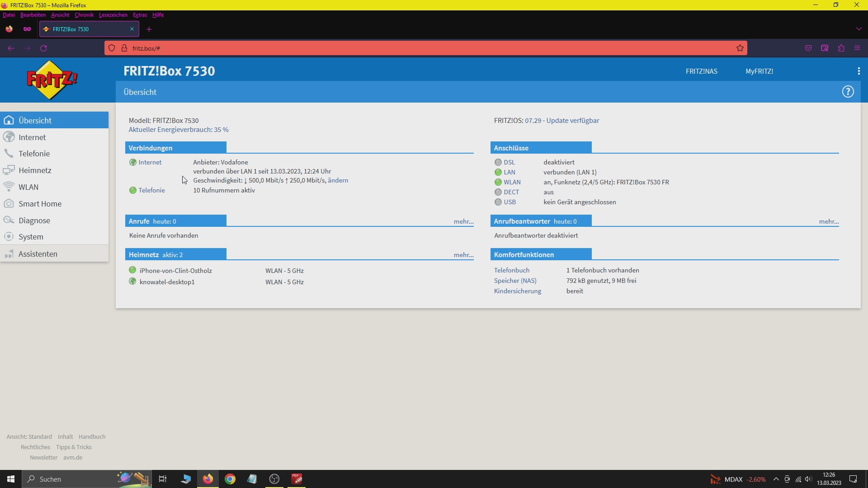The width and height of the screenshot is (868, 488).
Task: Open the three-dot menu in header
Action: [859, 71]
